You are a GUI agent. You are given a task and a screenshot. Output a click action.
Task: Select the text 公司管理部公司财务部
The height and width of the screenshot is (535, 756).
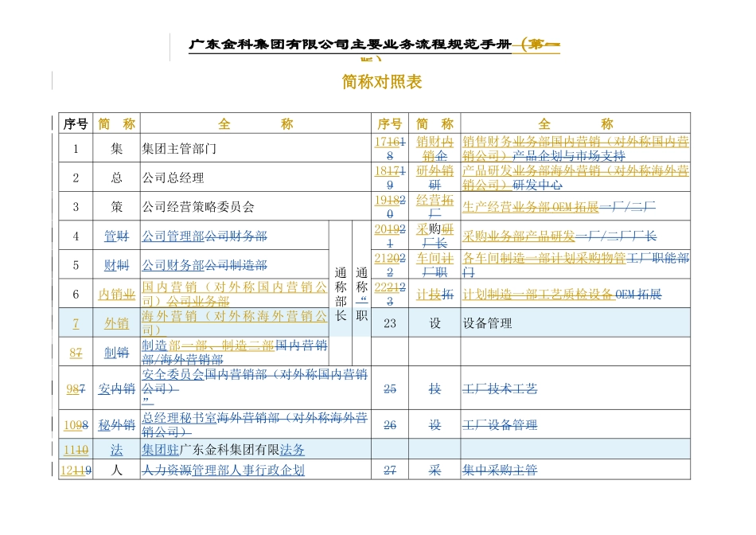205,236
